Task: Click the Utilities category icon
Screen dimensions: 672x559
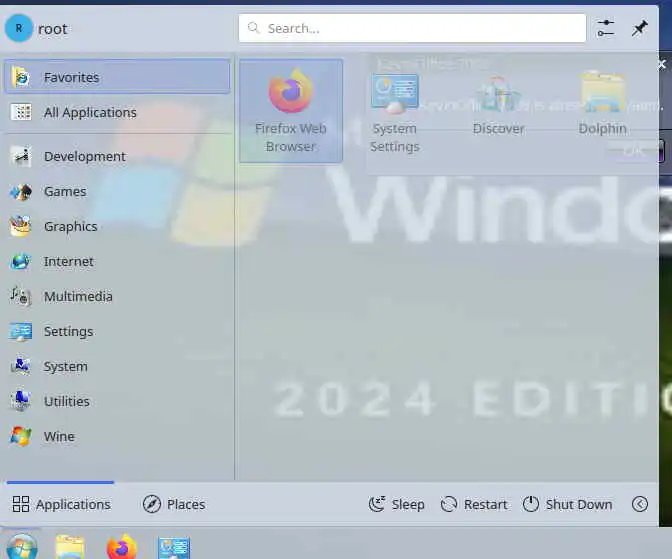Action: (x=21, y=401)
